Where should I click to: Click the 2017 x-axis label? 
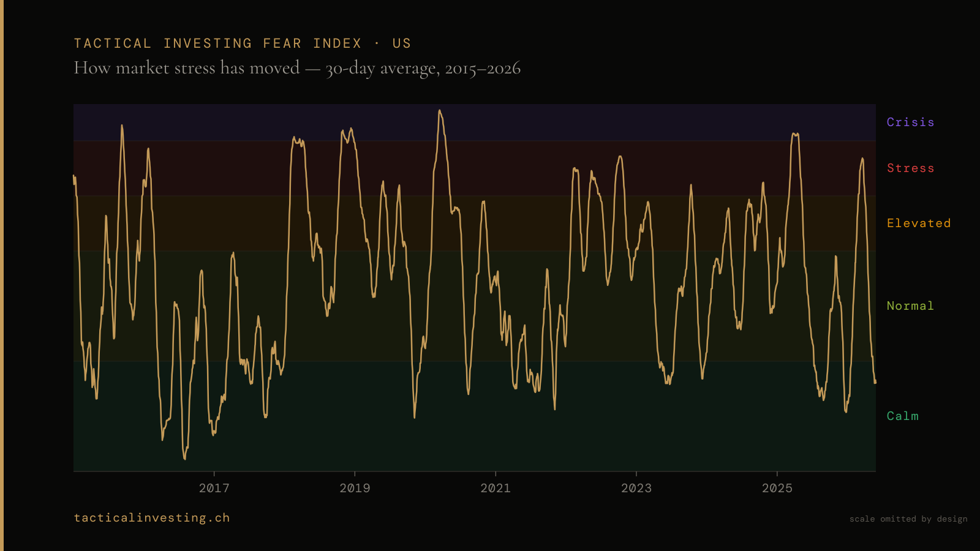click(x=214, y=488)
